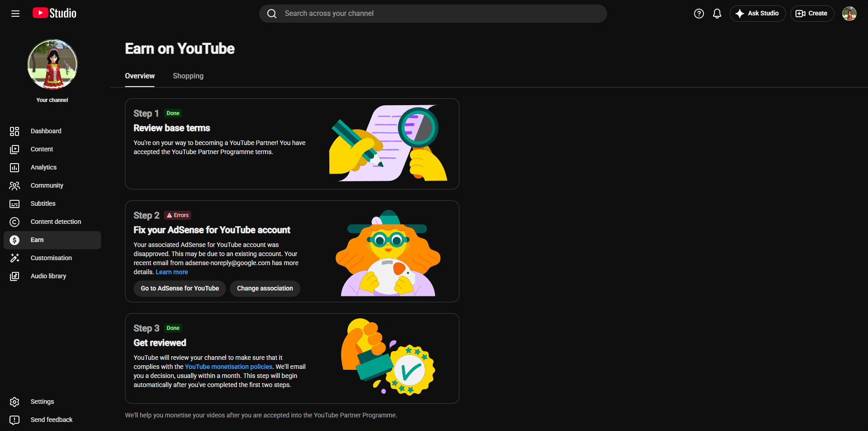This screenshot has height=431, width=868.
Task: Click the Community people icon
Action: (14, 186)
